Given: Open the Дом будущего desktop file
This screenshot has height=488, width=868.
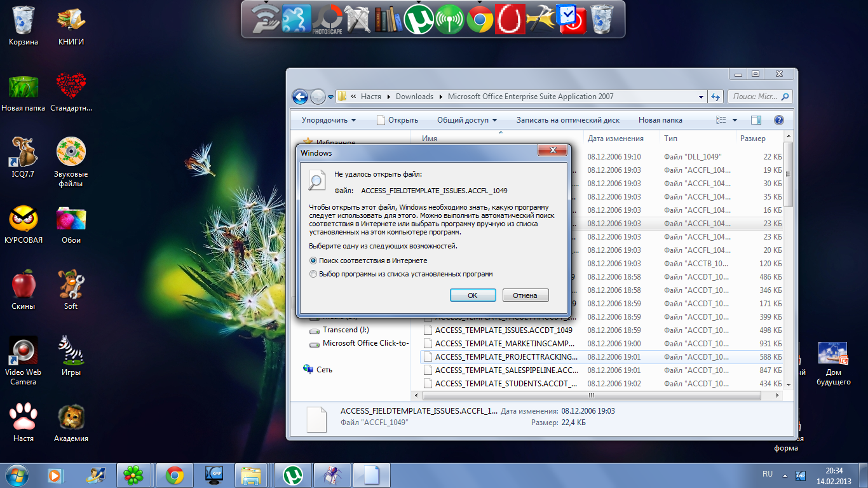Looking at the screenshot, I should [x=833, y=364].
